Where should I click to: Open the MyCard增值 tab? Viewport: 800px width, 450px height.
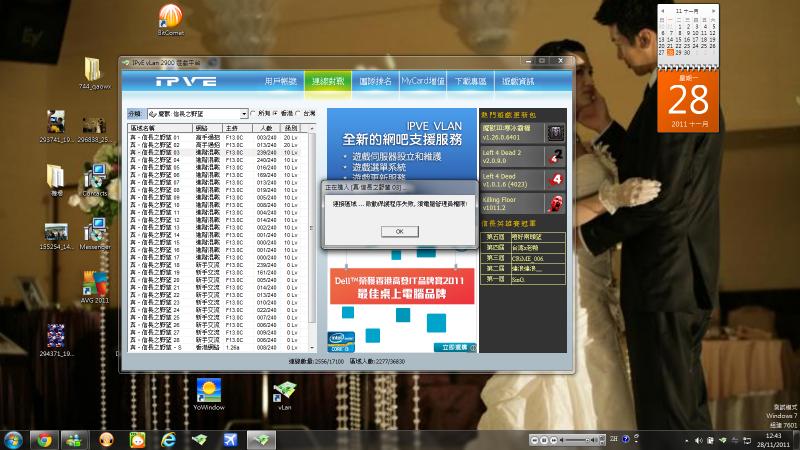click(x=423, y=81)
